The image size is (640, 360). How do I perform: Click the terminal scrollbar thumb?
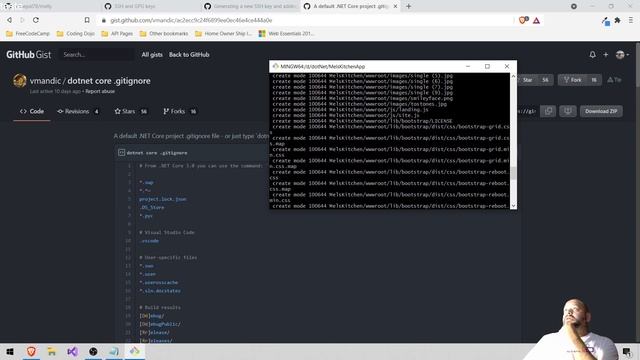513,173
